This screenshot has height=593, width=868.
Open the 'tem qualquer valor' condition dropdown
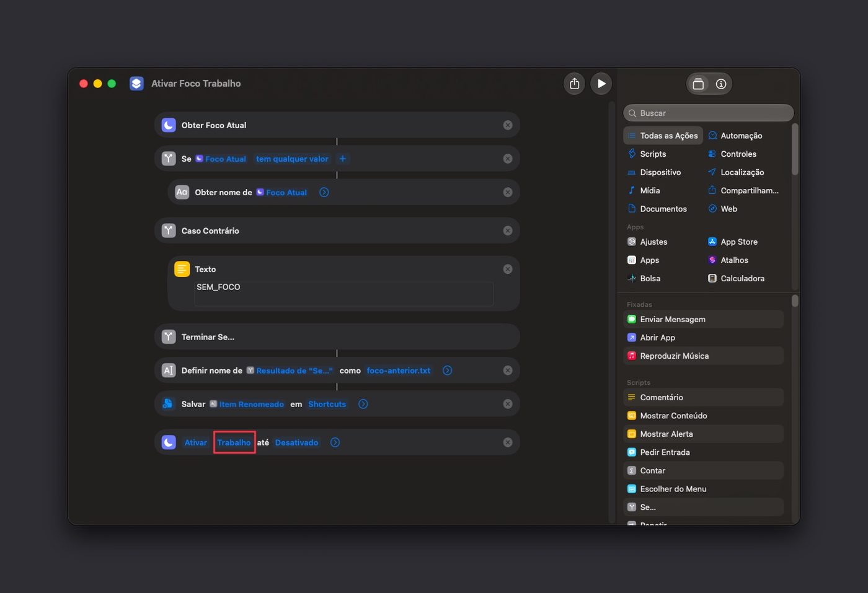292,159
